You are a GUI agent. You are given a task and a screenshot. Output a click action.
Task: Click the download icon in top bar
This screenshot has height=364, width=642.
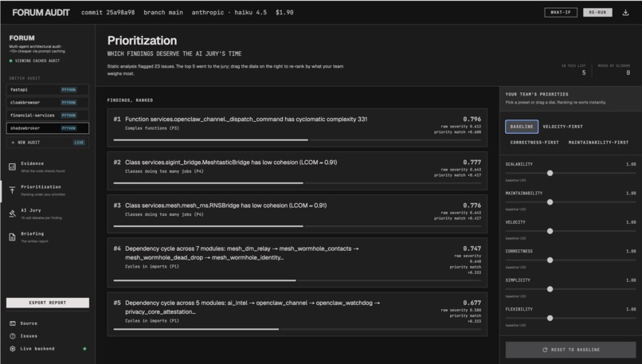625,13
